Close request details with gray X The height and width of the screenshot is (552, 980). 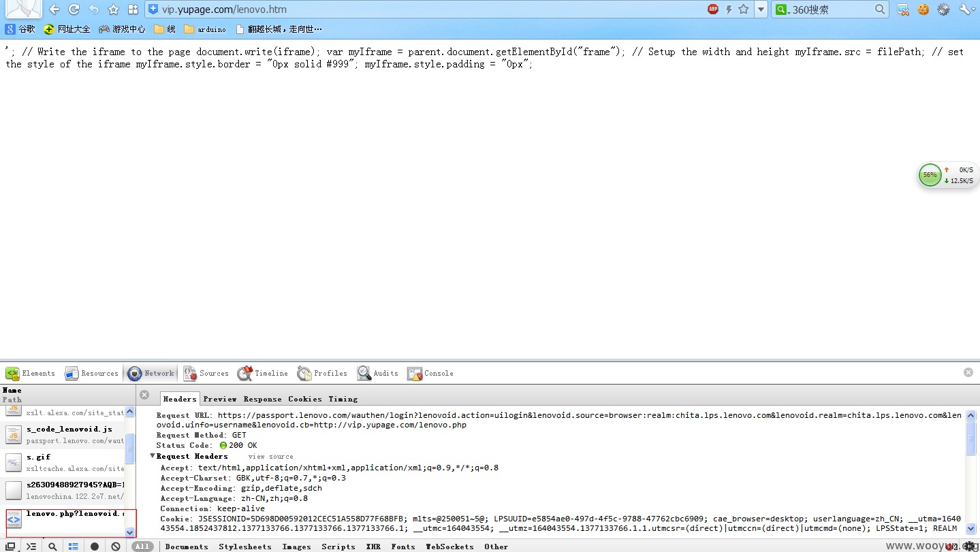144,395
